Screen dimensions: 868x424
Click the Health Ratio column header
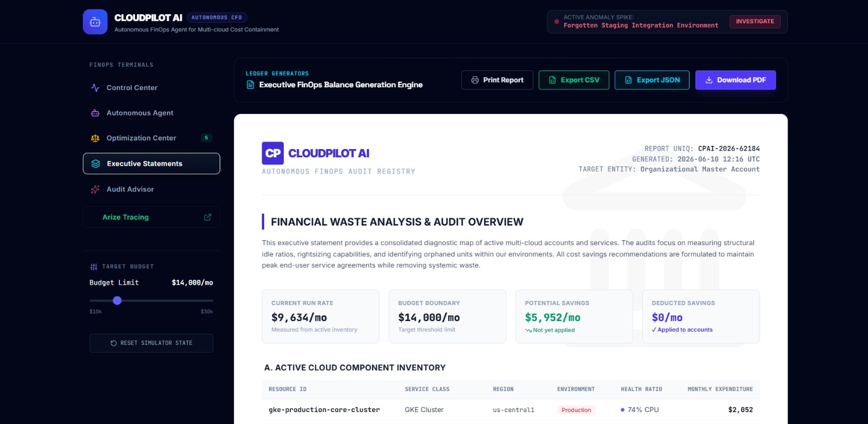641,389
